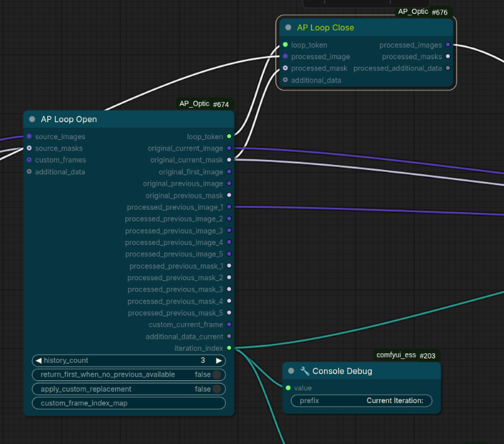504x444 pixels.
Task: Select the AP Loop Open node title
Action: coord(69,120)
